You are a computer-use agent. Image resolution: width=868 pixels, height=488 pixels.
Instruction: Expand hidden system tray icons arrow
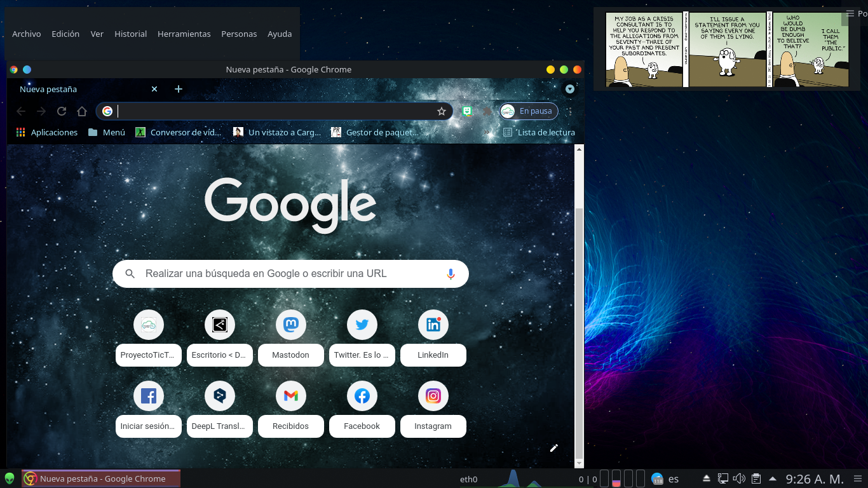(773, 478)
